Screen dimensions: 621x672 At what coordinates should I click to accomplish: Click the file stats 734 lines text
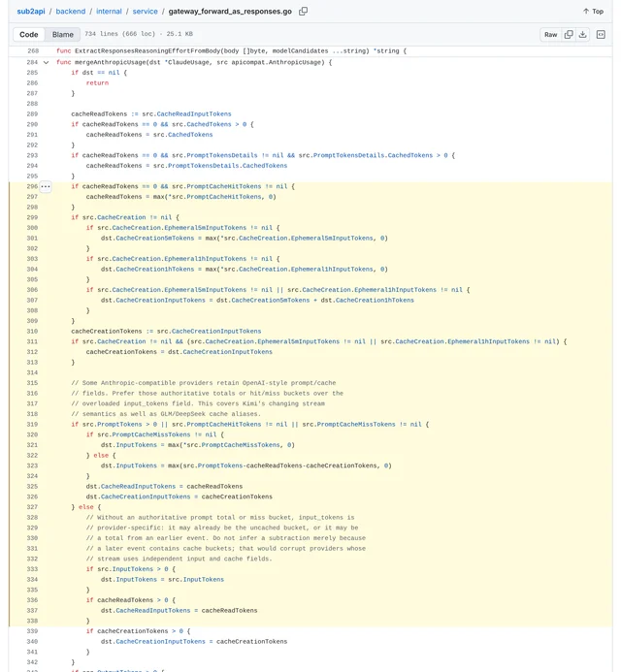(139, 34)
